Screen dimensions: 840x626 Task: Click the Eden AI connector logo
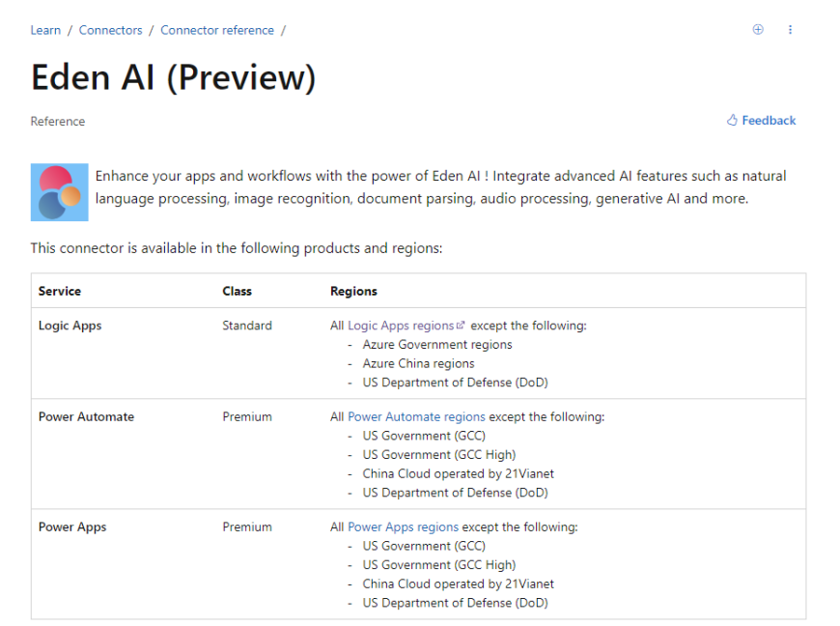coord(59,192)
